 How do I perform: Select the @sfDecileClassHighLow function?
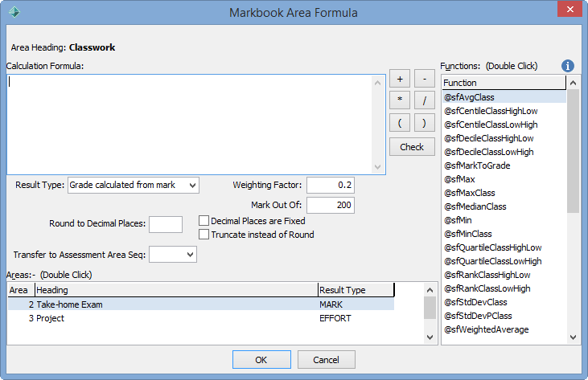coord(504,138)
